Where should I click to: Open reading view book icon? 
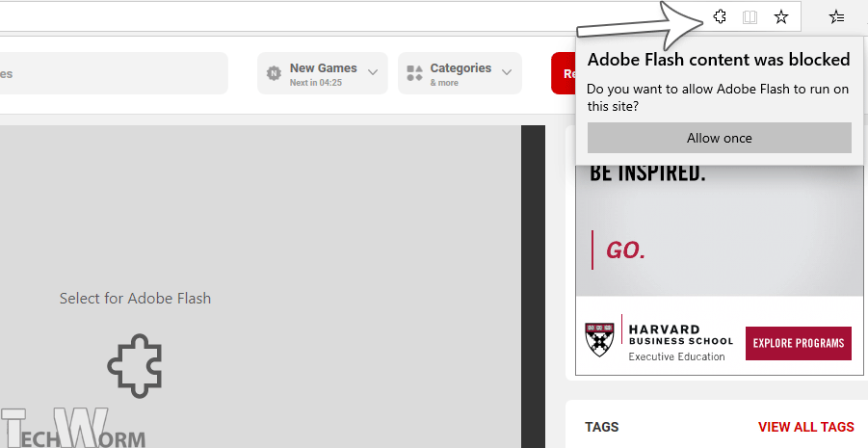click(750, 17)
